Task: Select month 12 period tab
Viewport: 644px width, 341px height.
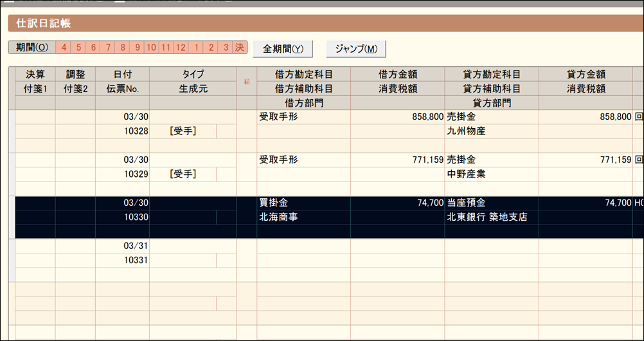Action: point(181,48)
